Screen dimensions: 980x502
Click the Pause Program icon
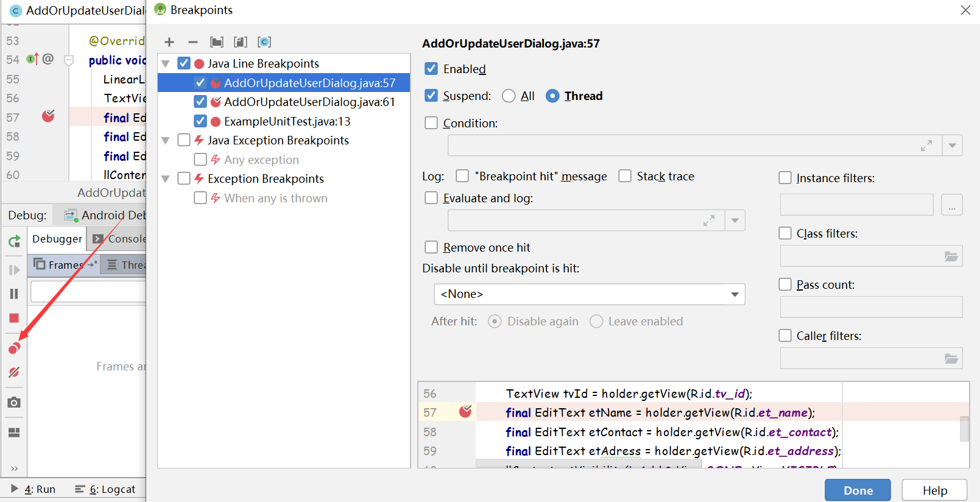14,294
